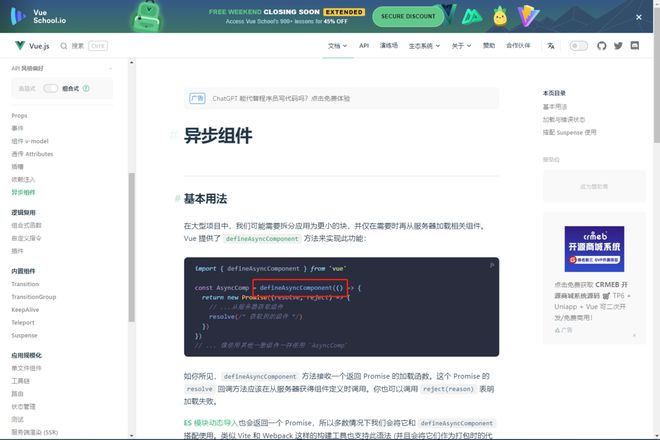The height and width of the screenshot is (440, 660).
Task: Open Transition in the sidebar
Action: [25, 284]
